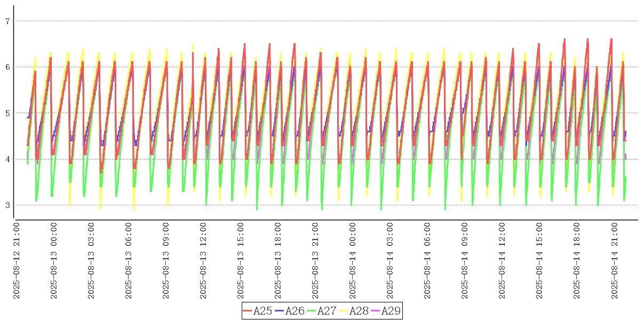Click the y-axis value 7 label
The width and height of the screenshot is (644, 320).
pyautogui.click(x=7, y=21)
